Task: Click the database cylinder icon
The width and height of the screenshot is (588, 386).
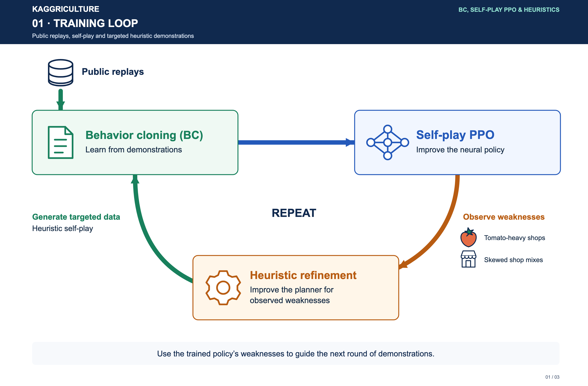Action: pos(60,72)
